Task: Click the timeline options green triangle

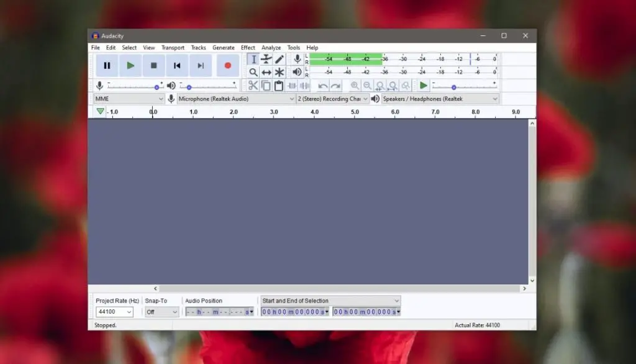Action: 100,111
